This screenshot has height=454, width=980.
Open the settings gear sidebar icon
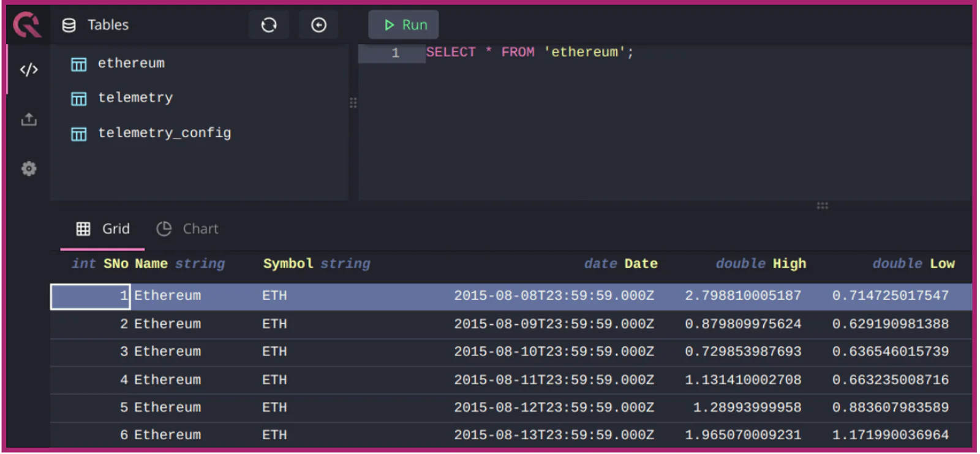29,168
